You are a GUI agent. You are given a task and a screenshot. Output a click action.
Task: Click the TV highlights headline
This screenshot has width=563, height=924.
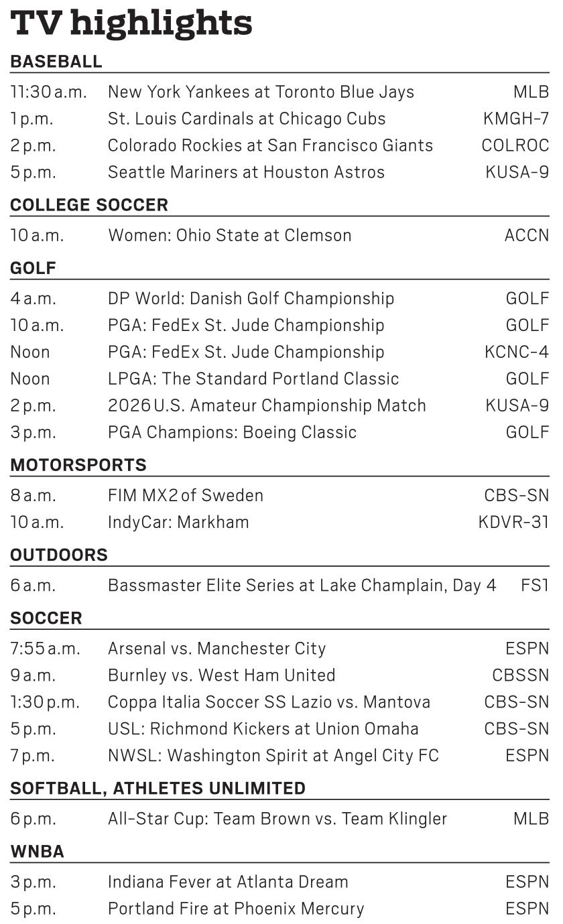click(131, 24)
